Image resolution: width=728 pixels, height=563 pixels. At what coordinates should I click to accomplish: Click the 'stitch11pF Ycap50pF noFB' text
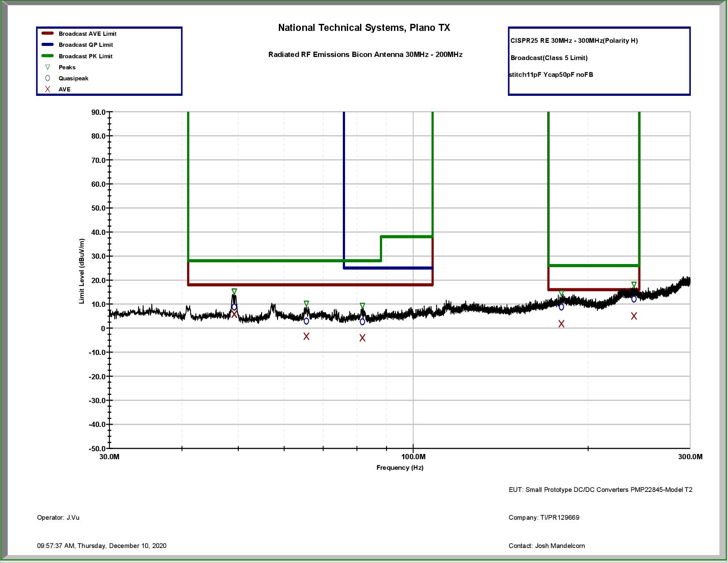(x=551, y=75)
